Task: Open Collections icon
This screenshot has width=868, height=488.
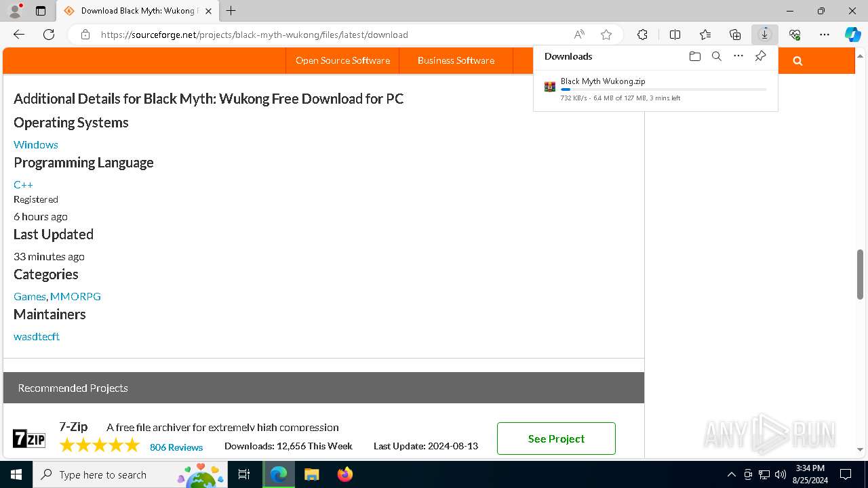Action: tap(735, 35)
